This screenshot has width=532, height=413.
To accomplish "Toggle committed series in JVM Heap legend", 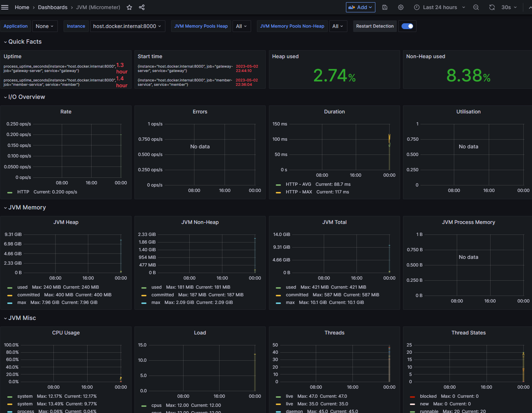I will (28, 295).
